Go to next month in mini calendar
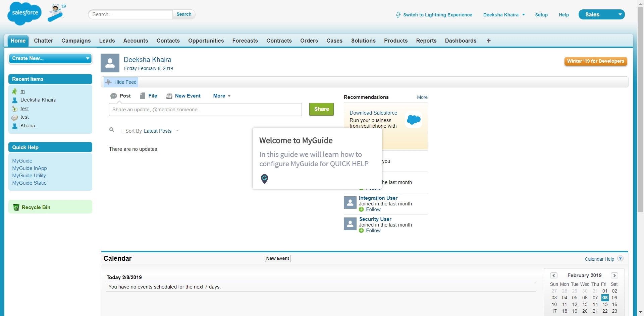 point(614,275)
